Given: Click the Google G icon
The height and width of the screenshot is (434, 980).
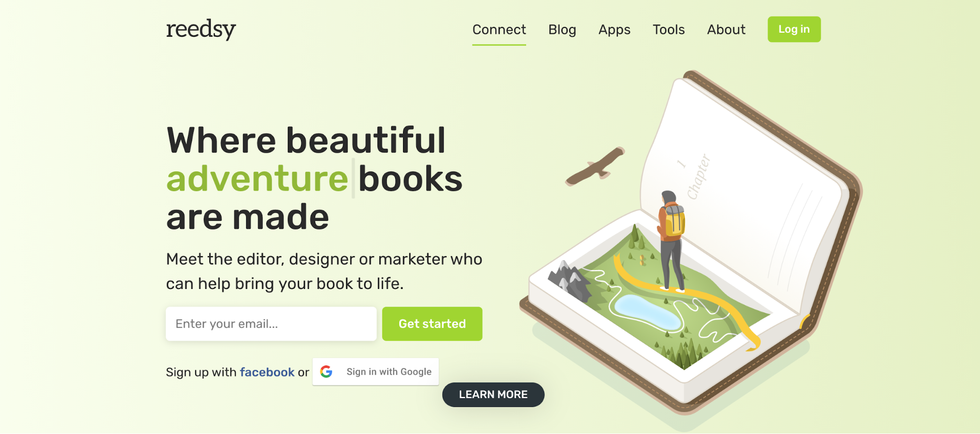Looking at the screenshot, I should [326, 372].
